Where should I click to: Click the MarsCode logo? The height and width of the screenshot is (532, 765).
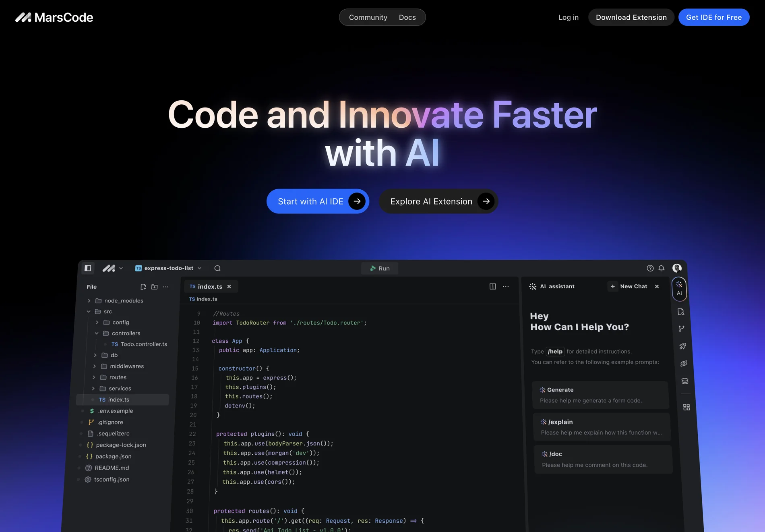click(54, 17)
